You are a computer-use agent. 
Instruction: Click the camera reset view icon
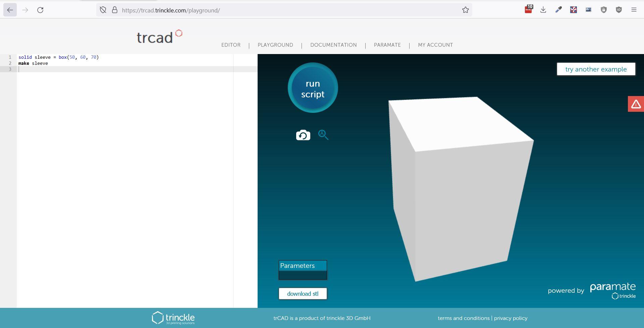click(303, 135)
